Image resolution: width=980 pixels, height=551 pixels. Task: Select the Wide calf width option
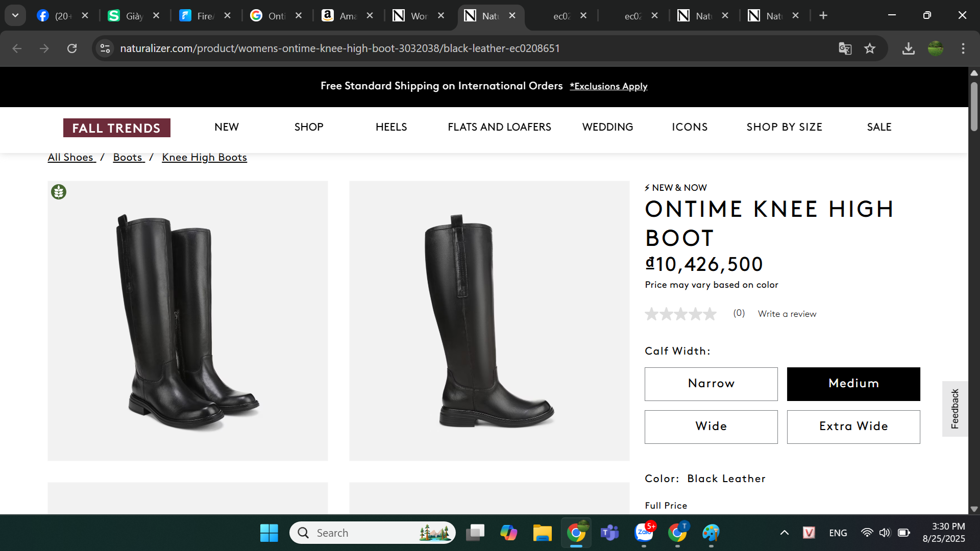click(x=711, y=427)
